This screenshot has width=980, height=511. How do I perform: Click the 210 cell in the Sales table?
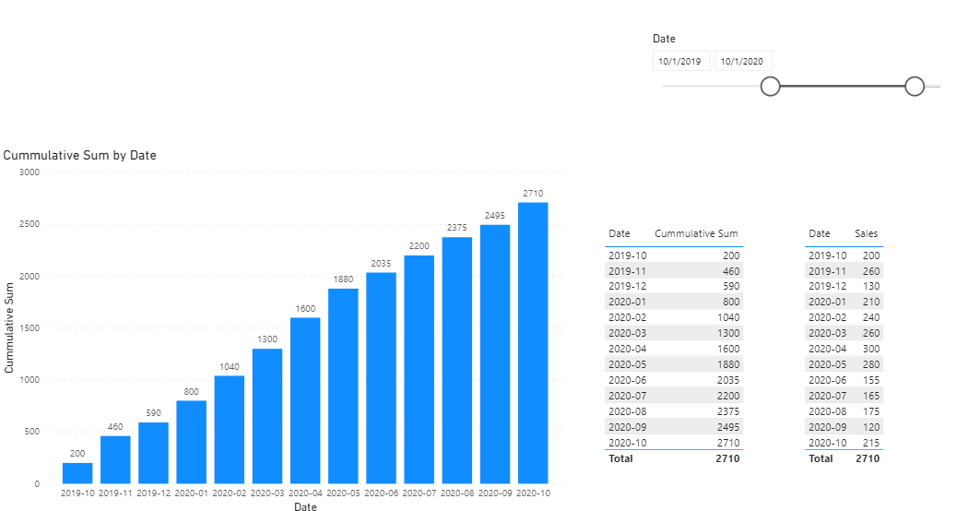(871, 302)
